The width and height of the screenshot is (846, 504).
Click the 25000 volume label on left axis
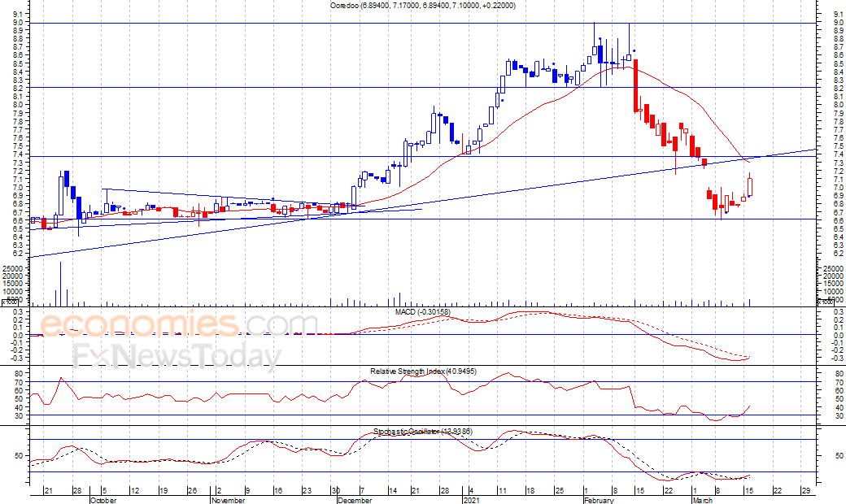coord(12,268)
